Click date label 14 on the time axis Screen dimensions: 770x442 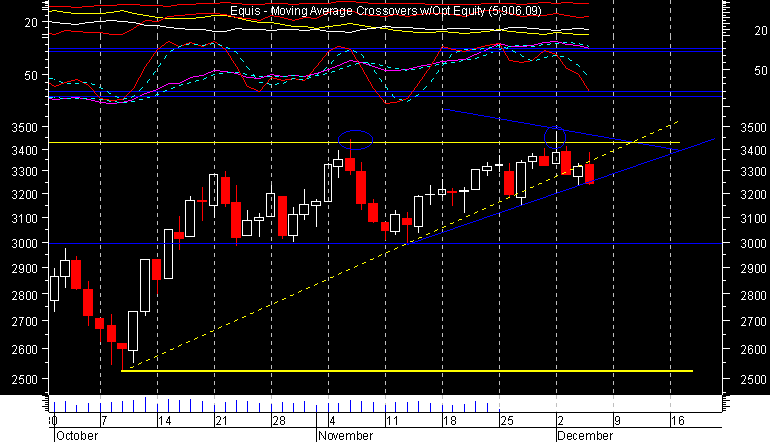tap(165, 421)
